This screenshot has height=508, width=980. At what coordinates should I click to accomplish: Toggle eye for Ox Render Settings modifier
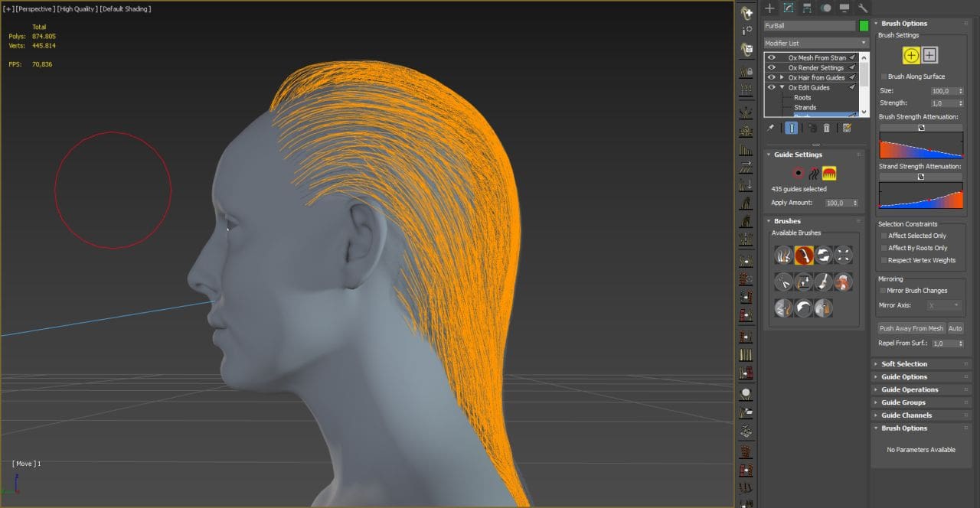click(772, 67)
